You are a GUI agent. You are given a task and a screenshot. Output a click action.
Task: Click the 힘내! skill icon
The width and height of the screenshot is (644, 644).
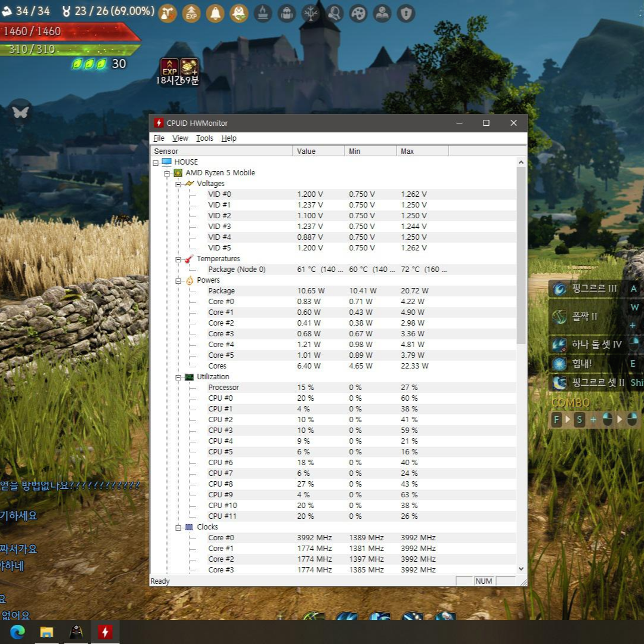(x=559, y=364)
